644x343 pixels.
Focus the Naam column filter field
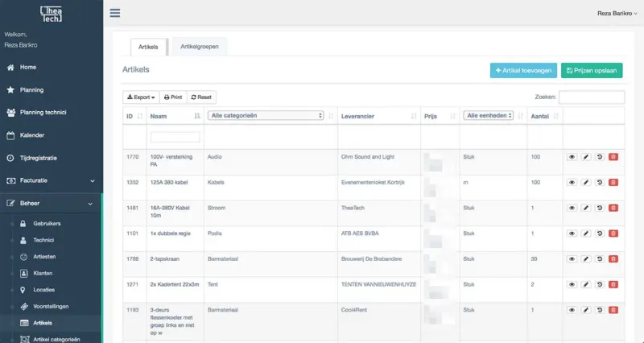pos(175,137)
